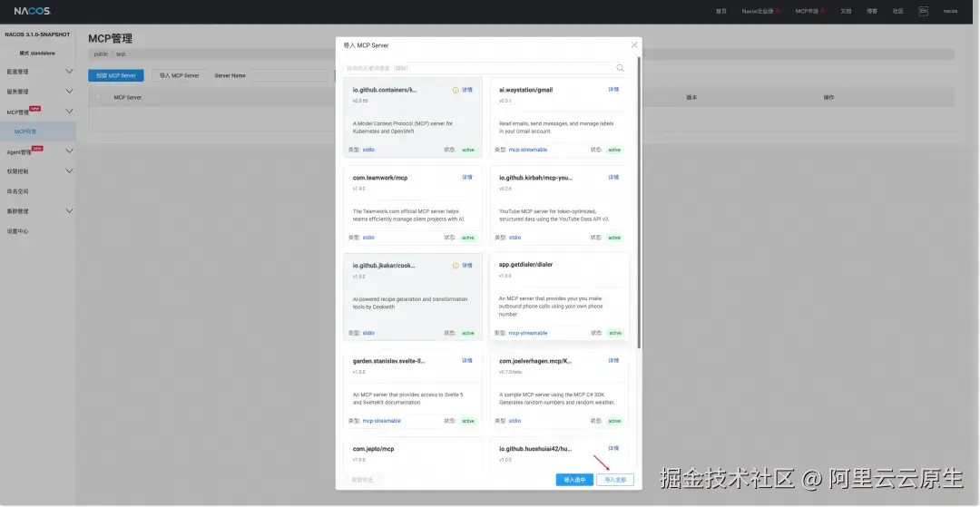Focus the Server Name filter input
980x507 pixels.
(289, 75)
